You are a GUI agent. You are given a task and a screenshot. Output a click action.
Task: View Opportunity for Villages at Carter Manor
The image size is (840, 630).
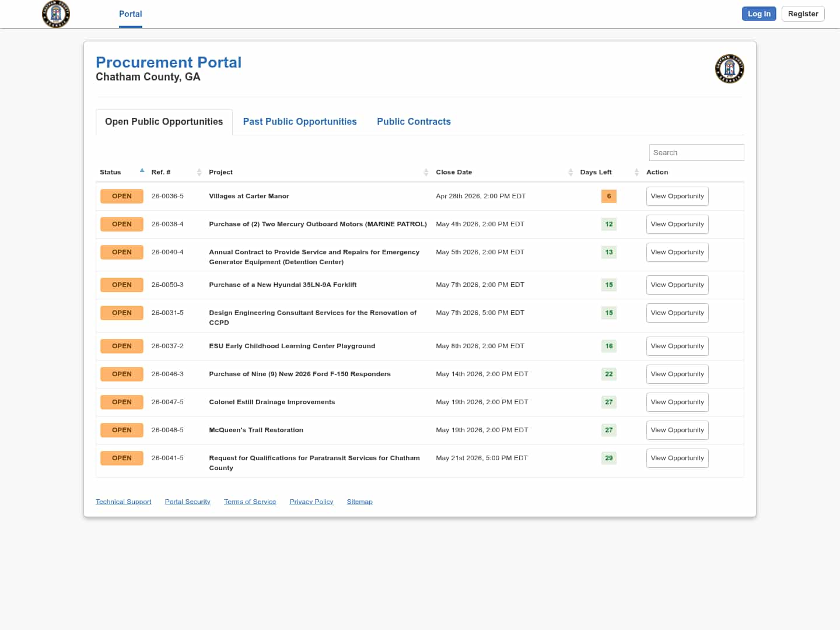[x=677, y=197]
